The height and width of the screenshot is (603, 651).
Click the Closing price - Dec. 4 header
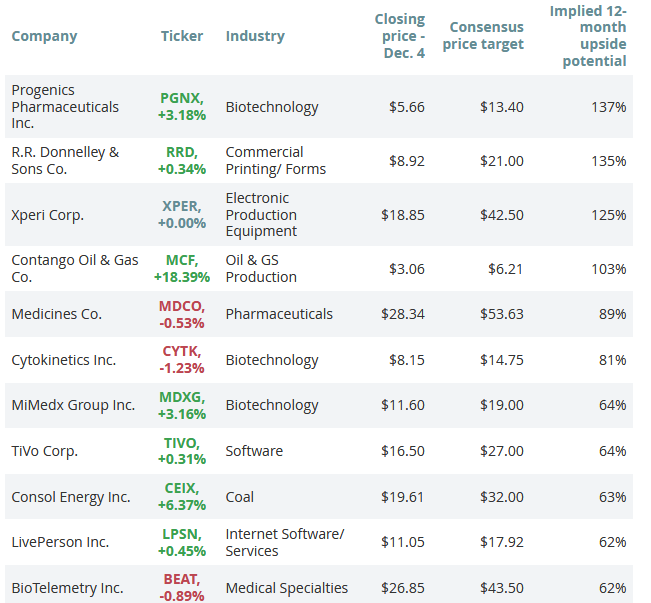pos(399,36)
